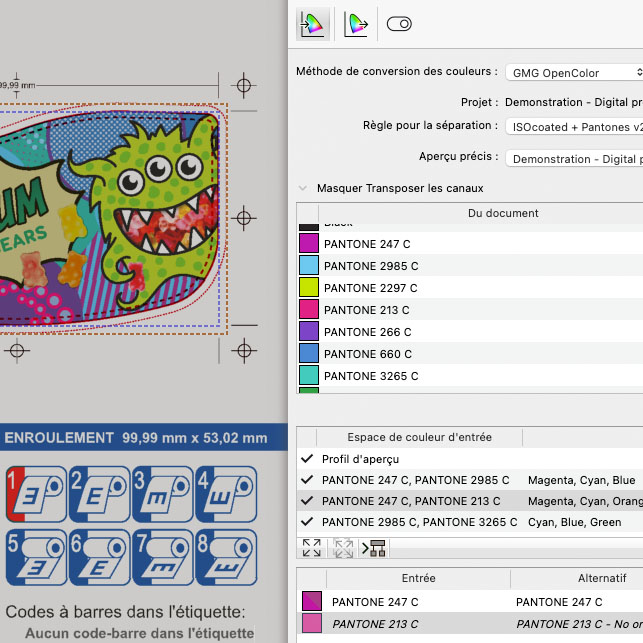Collapse the Masquer Transposer les canaux section
The width and height of the screenshot is (643, 643).
click(303, 188)
